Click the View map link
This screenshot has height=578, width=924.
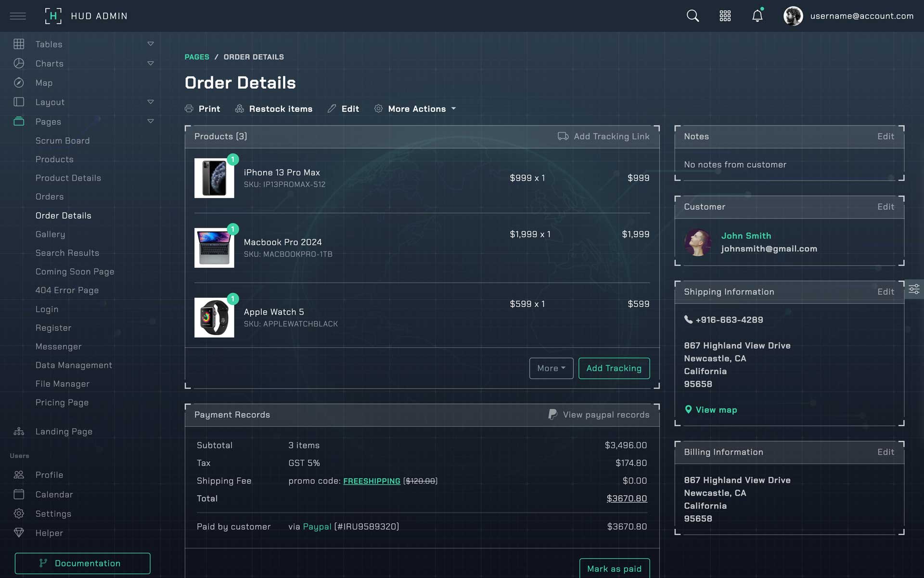point(716,409)
